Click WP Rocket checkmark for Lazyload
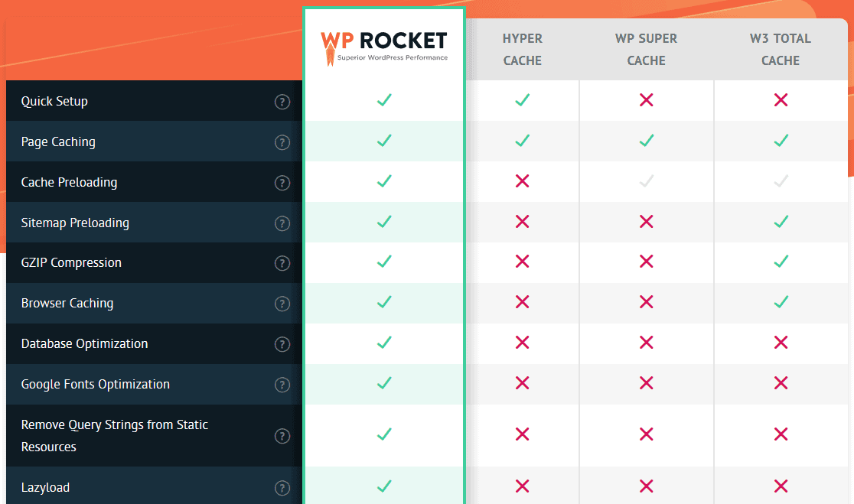Viewport: 854px width, 504px height. pos(384,486)
